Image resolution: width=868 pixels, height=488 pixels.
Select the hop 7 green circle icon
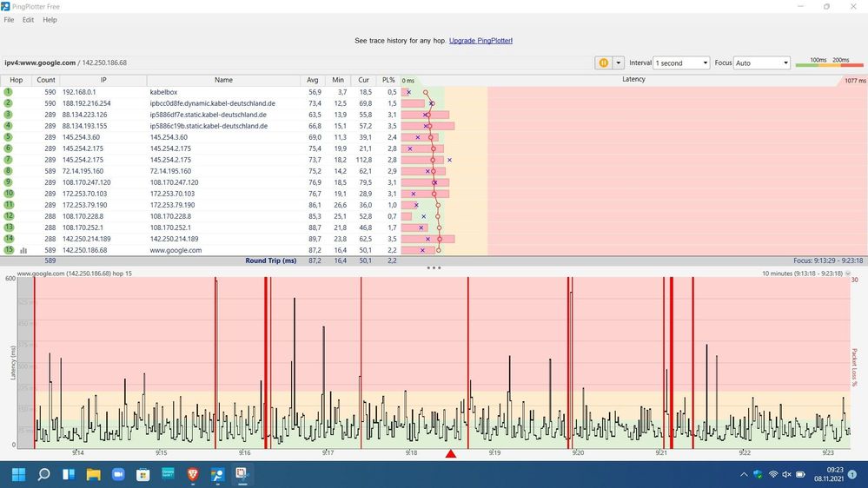click(x=8, y=160)
